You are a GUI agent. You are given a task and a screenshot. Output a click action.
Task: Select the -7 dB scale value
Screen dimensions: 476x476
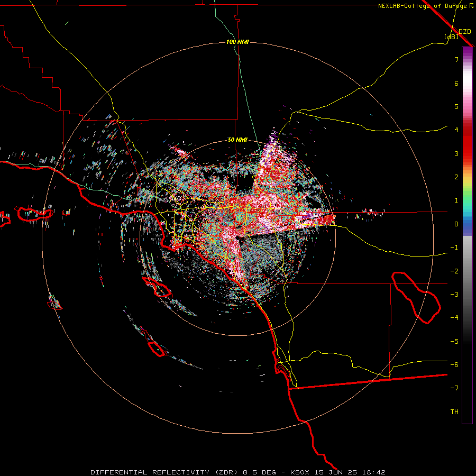click(x=454, y=388)
